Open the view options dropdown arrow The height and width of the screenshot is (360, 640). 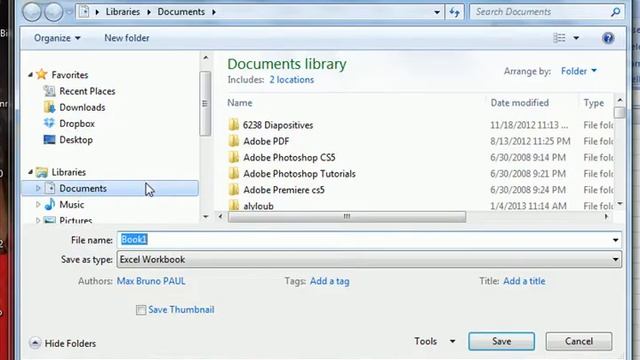(576, 38)
